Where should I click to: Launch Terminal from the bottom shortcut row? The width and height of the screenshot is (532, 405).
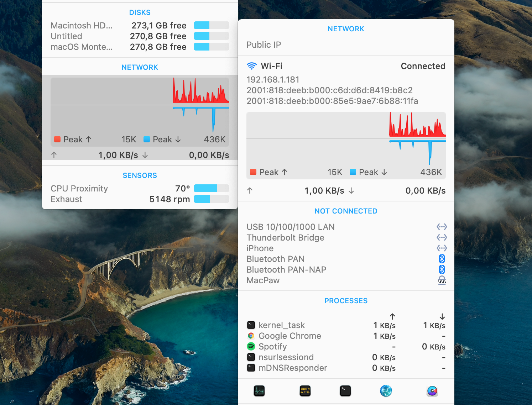pos(345,391)
